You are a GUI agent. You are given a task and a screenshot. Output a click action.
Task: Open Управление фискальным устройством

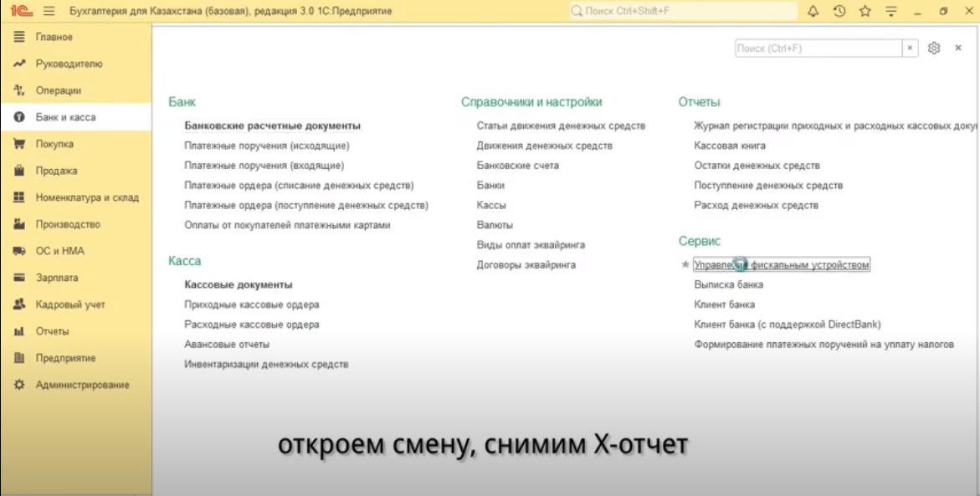(x=782, y=265)
